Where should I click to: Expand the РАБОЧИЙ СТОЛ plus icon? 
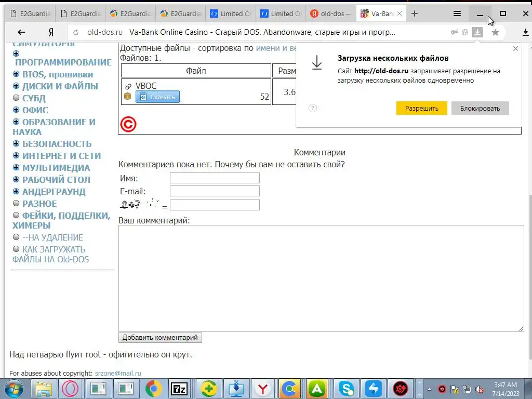[16, 179]
